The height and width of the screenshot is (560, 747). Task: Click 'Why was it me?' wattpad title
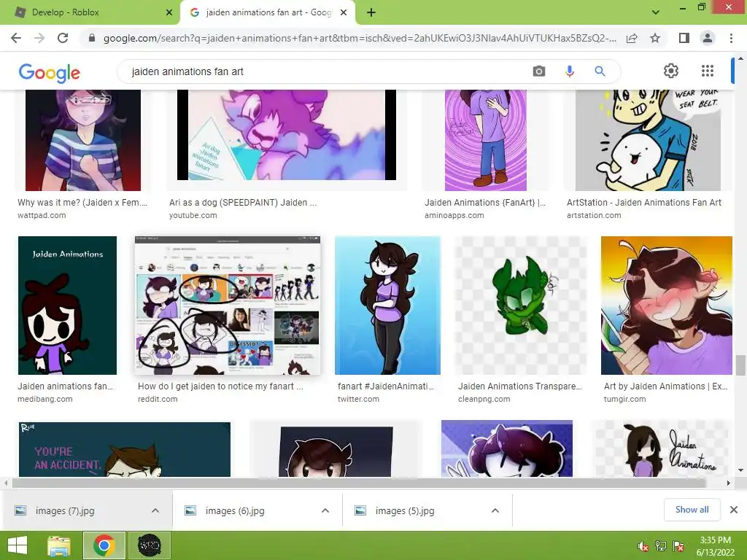click(82, 203)
